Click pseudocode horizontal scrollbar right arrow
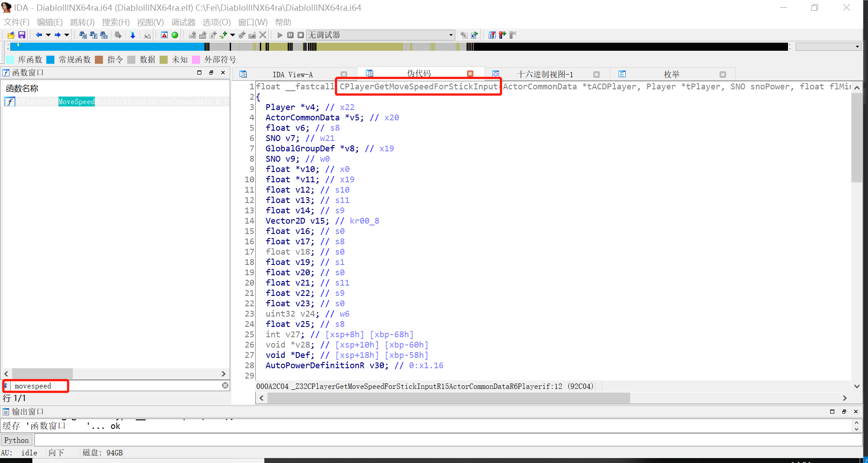The width and height of the screenshot is (868, 463). pos(845,398)
